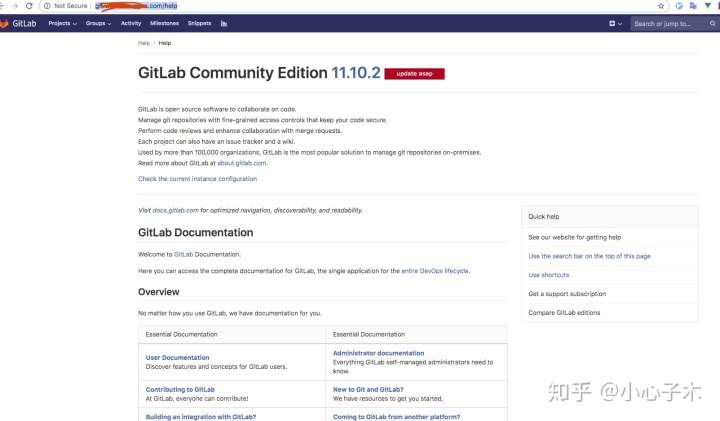Go to Activity in the navbar
720x421 pixels.
(131, 23)
